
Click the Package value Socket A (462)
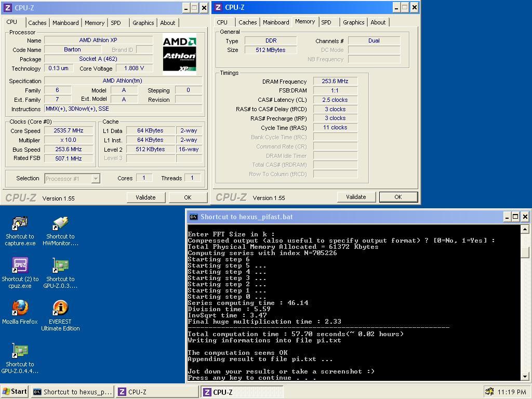pyautogui.click(x=98, y=59)
